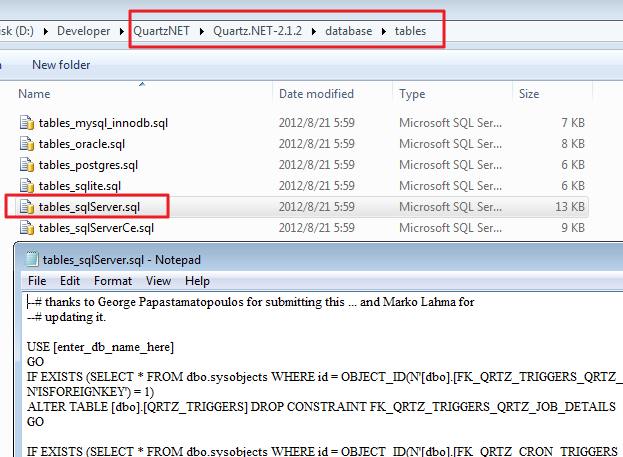Open Notepad View menu

[x=158, y=281]
